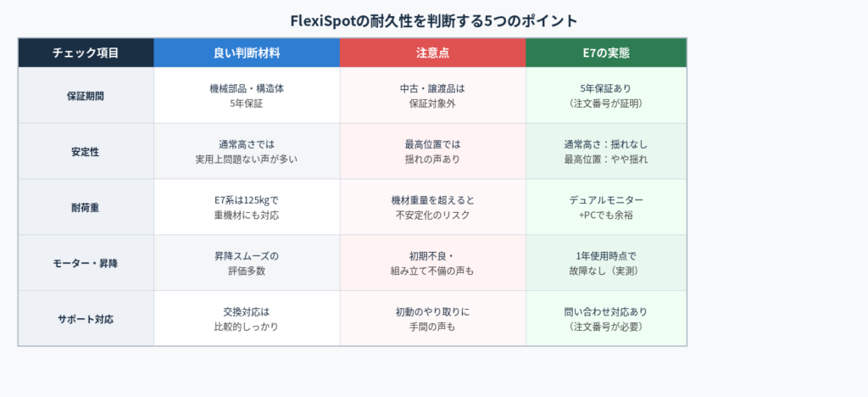Click the 昇降スムーズの評価多数 cell
868x397 pixels.
click(x=247, y=263)
